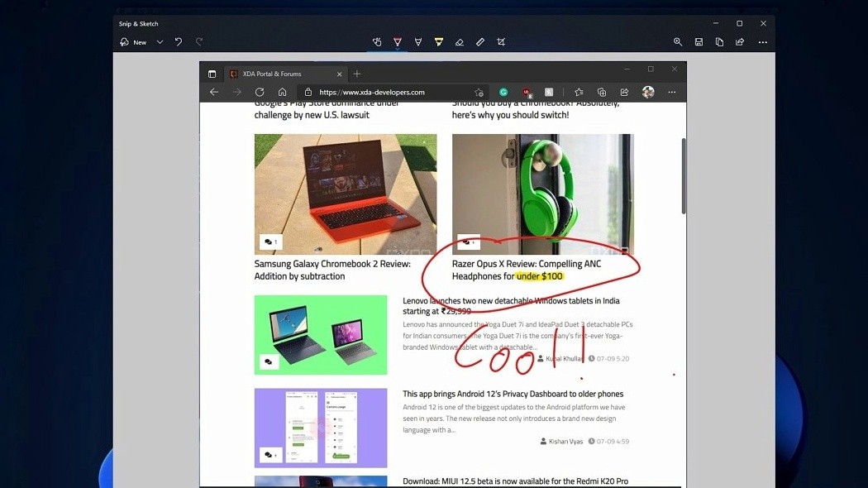Image resolution: width=868 pixels, height=488 pixels.
Task: Undo the last ink stroke
Action: coord(179,42)
